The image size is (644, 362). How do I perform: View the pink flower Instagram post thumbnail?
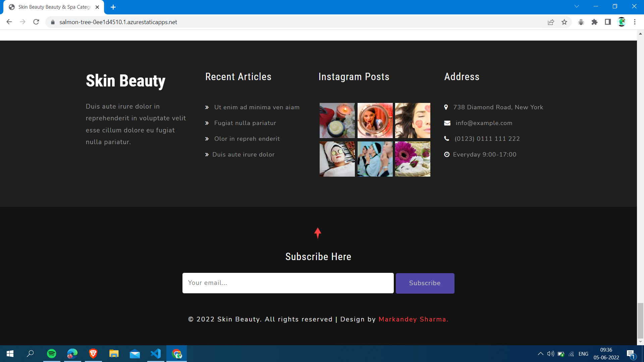tap(412, 159)
